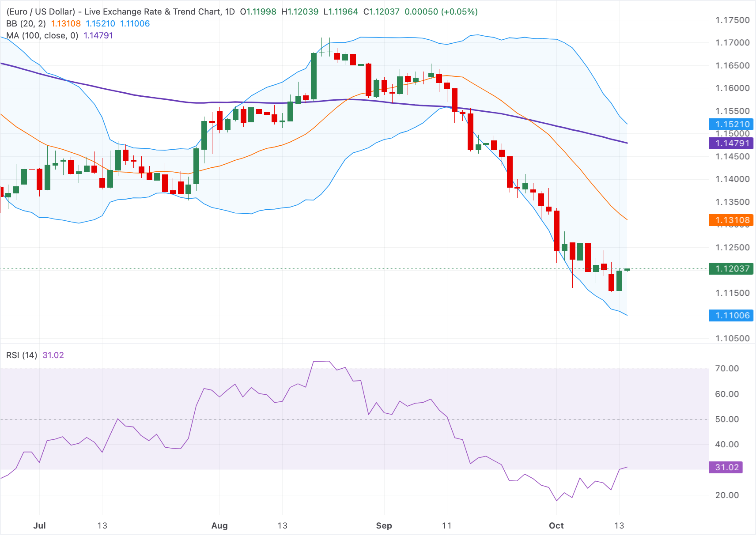
Task: Click the Jul label on the time axis
Action: (40, 526)
